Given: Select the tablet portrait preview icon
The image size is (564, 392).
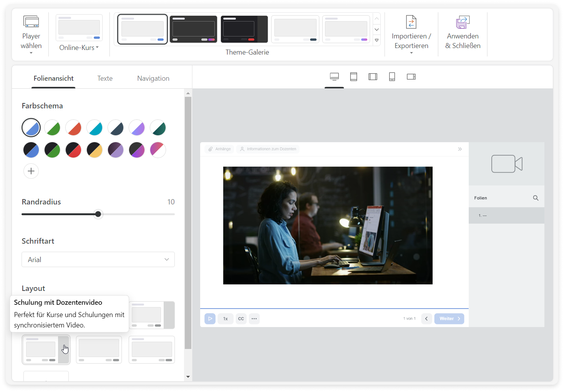Looking at the screenshot, I should point(353,77).
